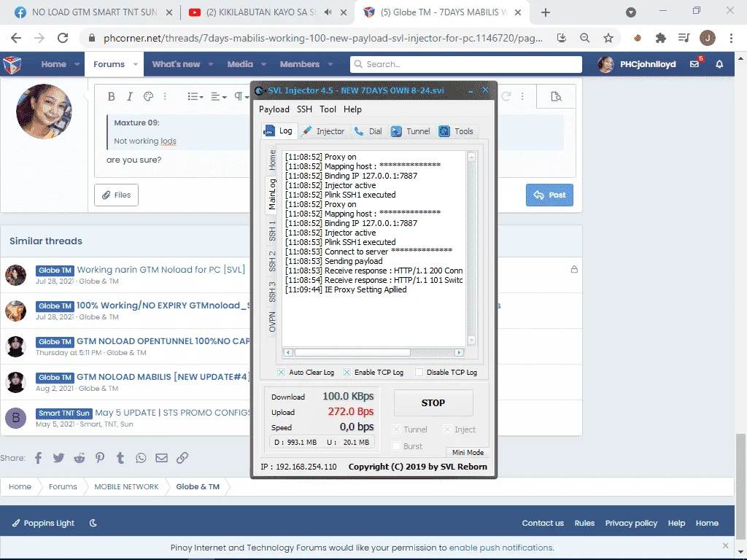Select the SSH 1 vertical log tab
This screenshot has width=747, height=560.
[272, 230]
